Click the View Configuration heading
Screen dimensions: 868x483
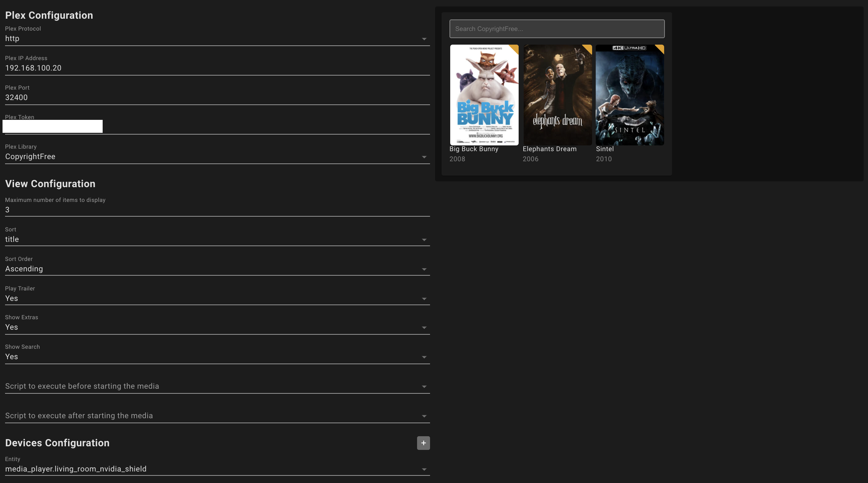(x=50, y=184)
